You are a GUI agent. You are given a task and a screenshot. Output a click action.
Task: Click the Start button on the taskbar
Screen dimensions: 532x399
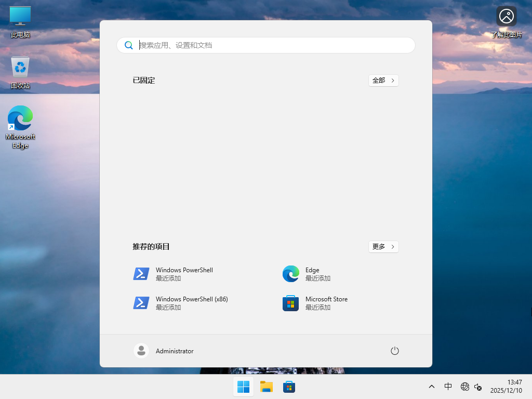243,387
